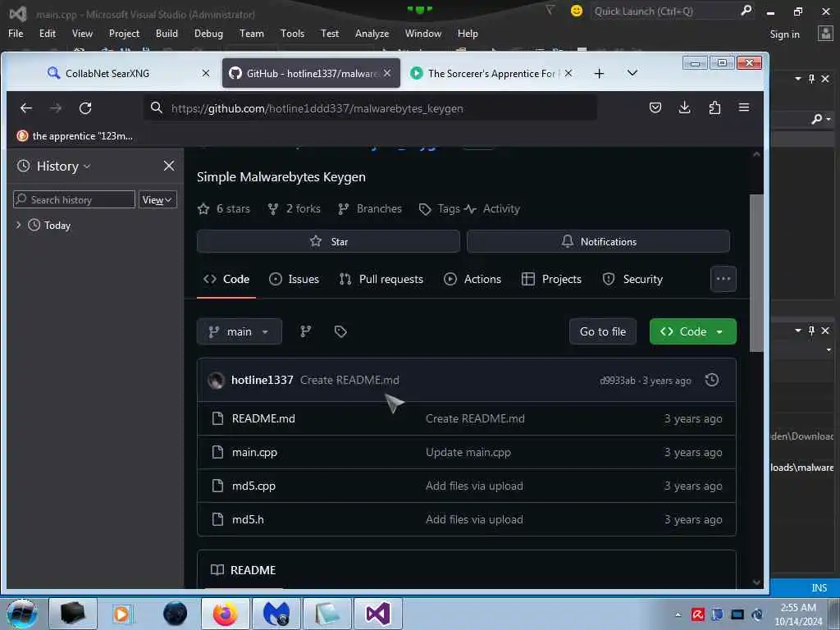
Task: Click the hotline1337 avatar image
Action: (216, 380)
